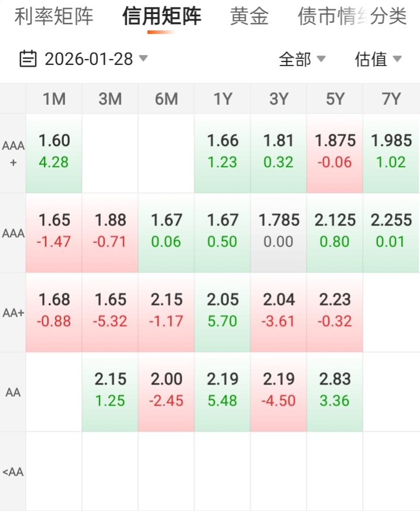Tap the AA 3M cell showing 2.15
This screenshot has width=420, height=511.
pos(110,390)
